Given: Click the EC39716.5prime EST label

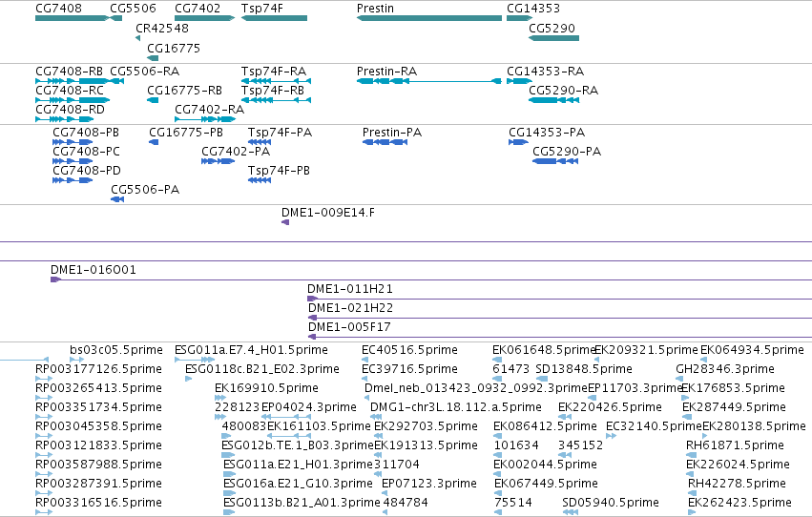Looking at the screenshot, I should [409, 369].
